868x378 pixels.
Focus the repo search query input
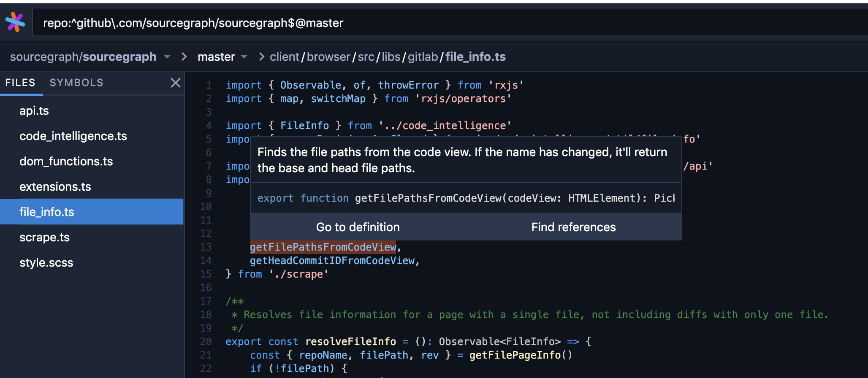(450, 23)
